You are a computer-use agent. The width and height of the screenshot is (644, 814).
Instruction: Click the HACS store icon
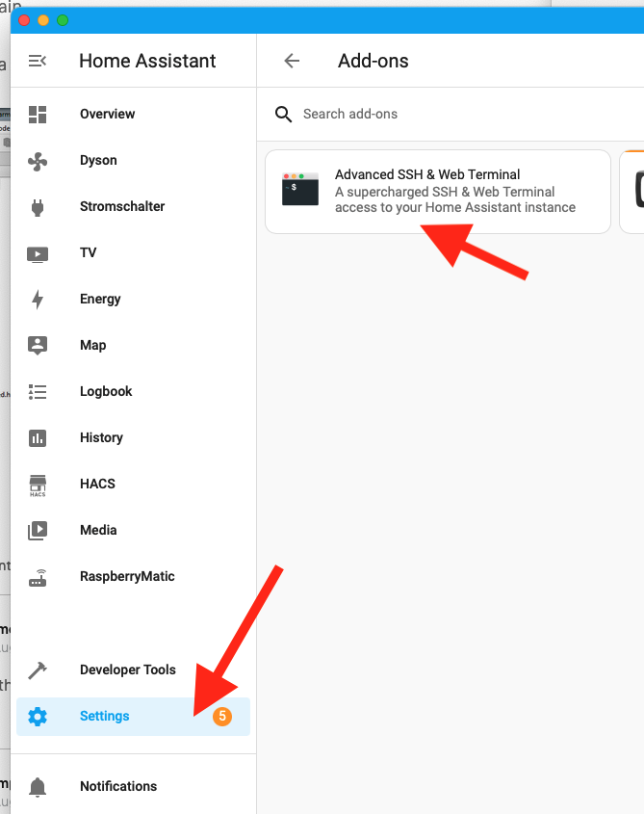coord(38,485)
